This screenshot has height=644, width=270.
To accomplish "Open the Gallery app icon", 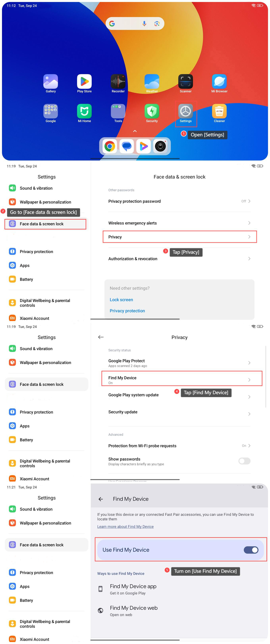I will pyautogui.click(x=51, y=81).
